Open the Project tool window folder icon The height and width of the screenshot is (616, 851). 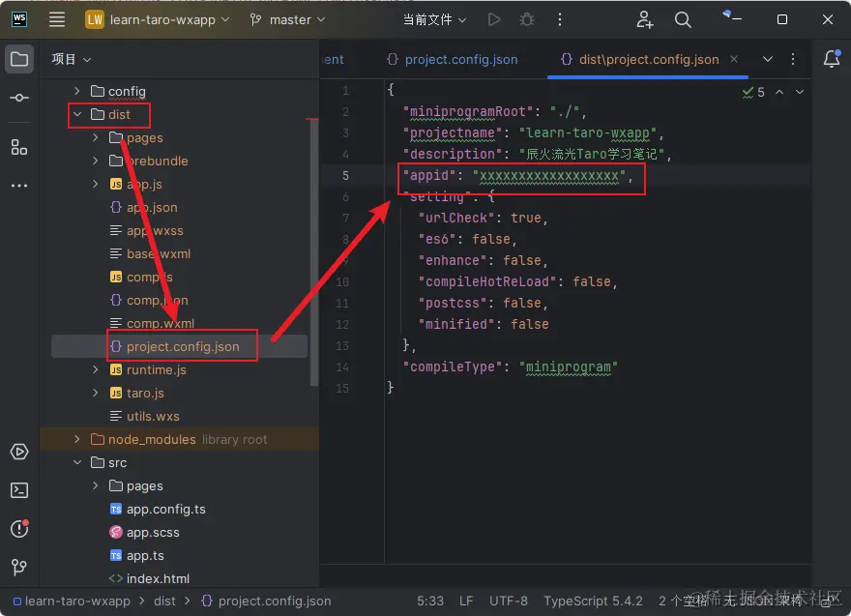click(x=19, y=59)
